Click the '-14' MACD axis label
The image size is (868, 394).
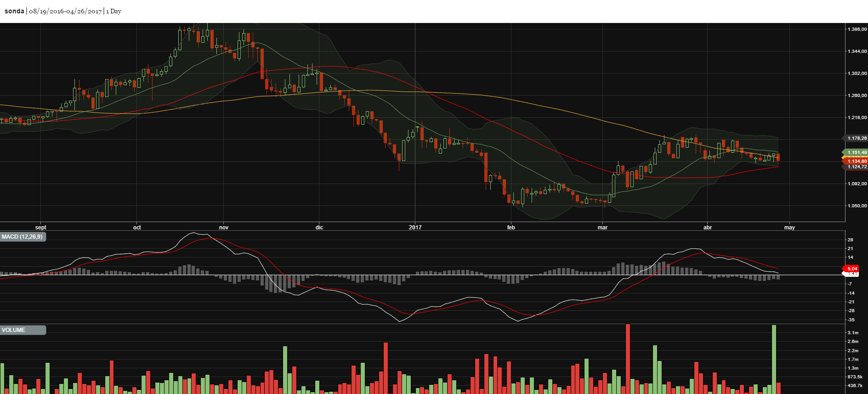pyautogui.click(x=851, y=293)
